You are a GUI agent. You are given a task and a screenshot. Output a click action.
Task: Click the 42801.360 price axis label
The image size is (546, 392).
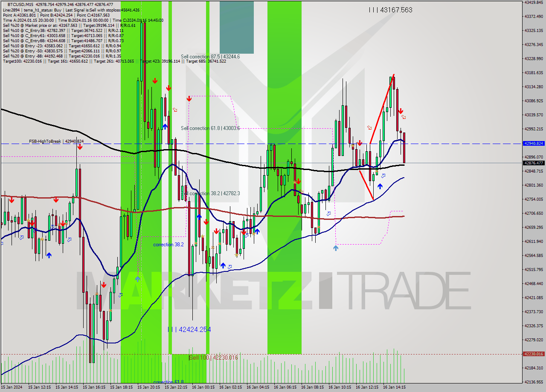point(534,185)
